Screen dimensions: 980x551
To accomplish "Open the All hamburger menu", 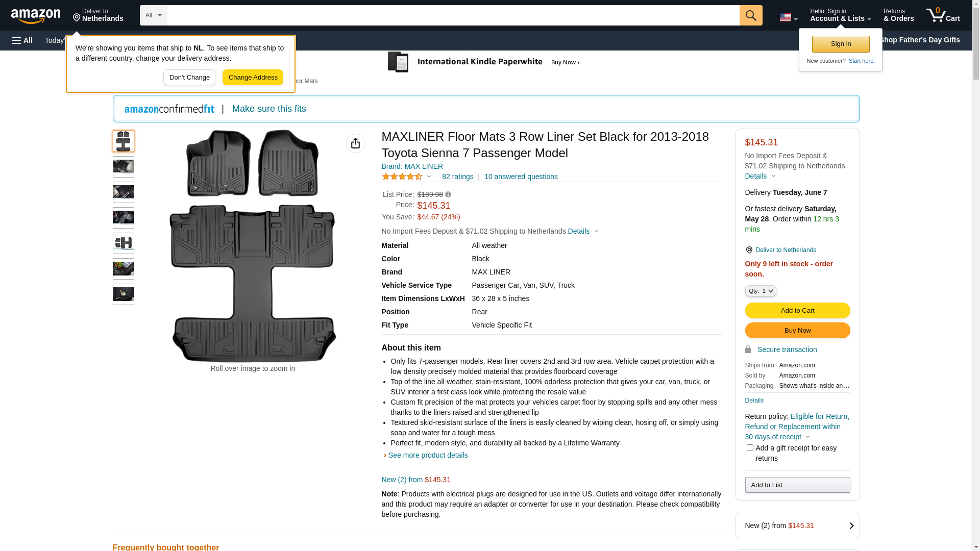I will (x=22, y=40).
